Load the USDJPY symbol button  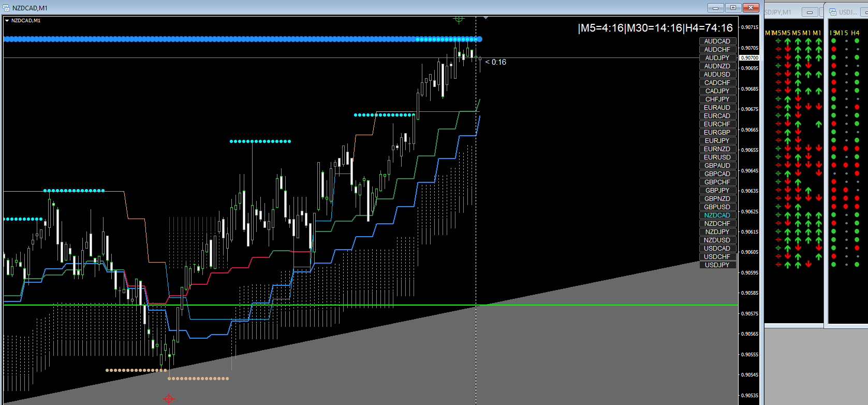pyautogui.click(x=717, y=265)
